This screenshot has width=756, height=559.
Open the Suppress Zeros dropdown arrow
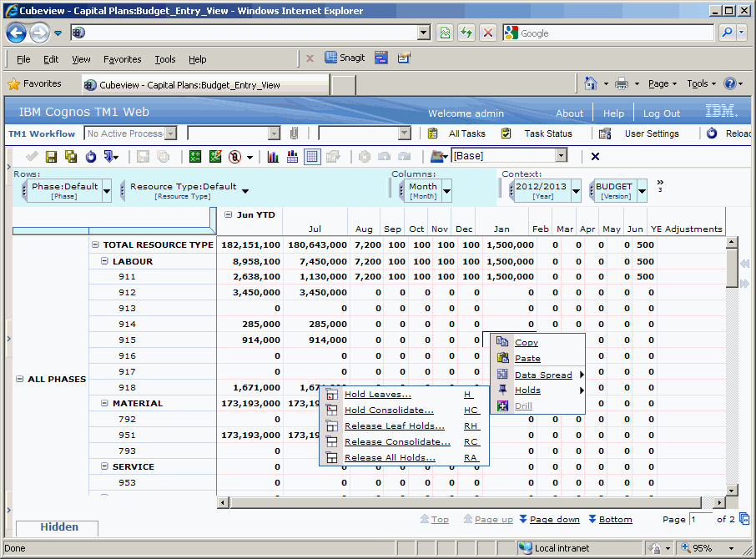(x=249, y=157)
